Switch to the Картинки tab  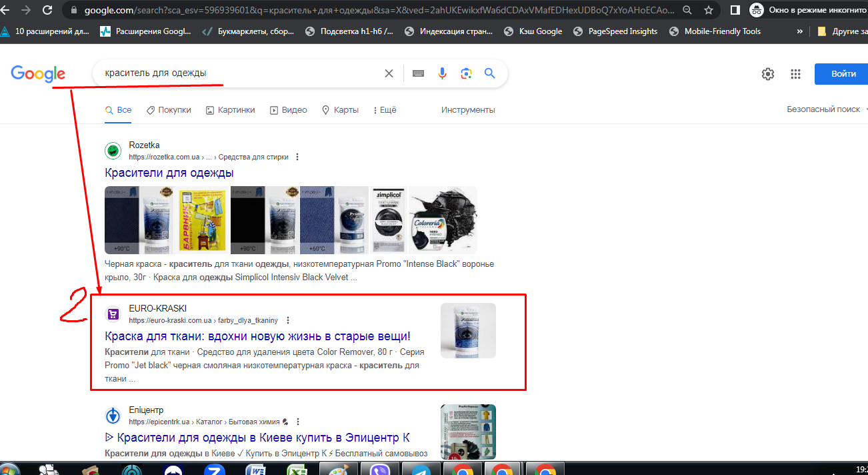click(230, 110)
